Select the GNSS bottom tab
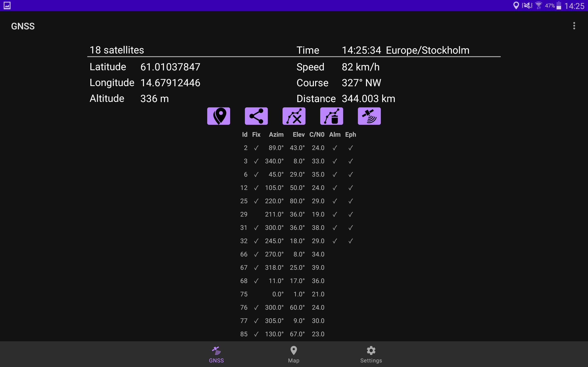The height and width of the screenshot is (367, 588). pyautogui.click(x=216, y=354)
